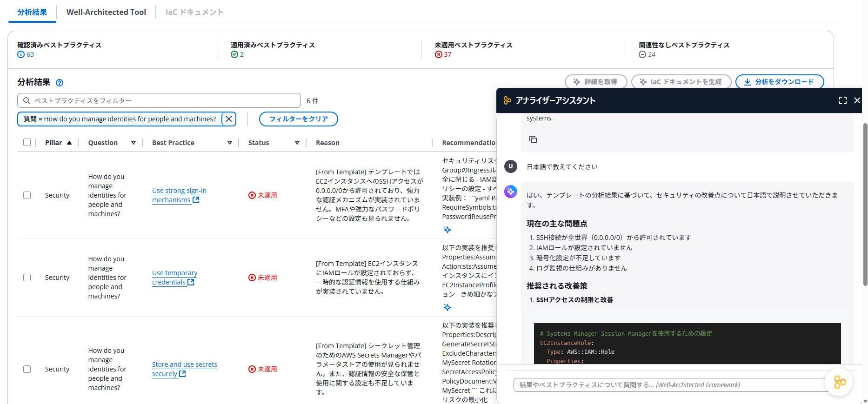Click the 未適用 cross icon with 37
This screenshot has height=404, width=868.
tap(439, 54)
